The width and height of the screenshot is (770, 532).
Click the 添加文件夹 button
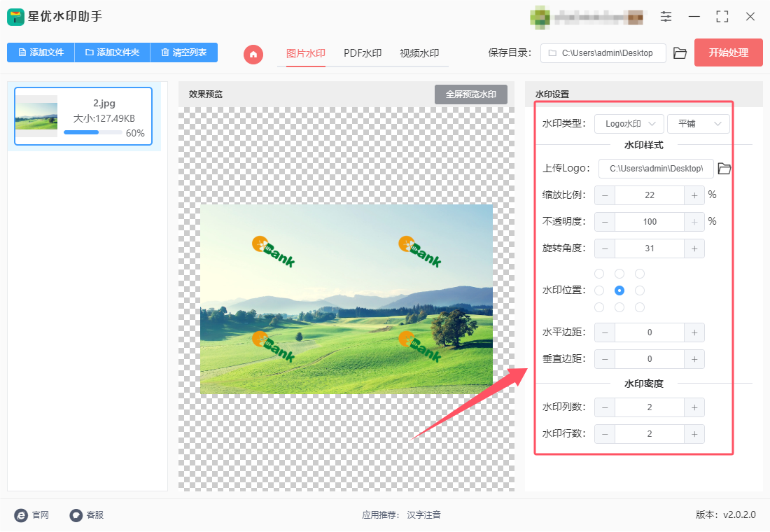113,52
